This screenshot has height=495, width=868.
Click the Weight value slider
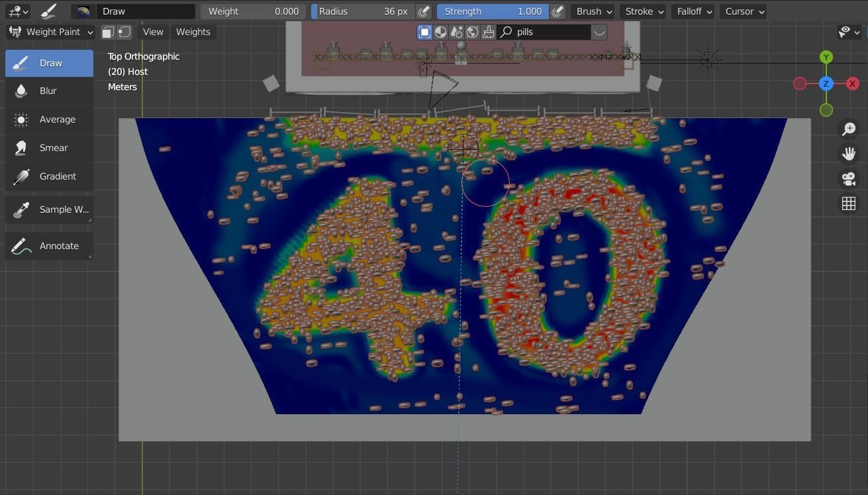point(253,11)
